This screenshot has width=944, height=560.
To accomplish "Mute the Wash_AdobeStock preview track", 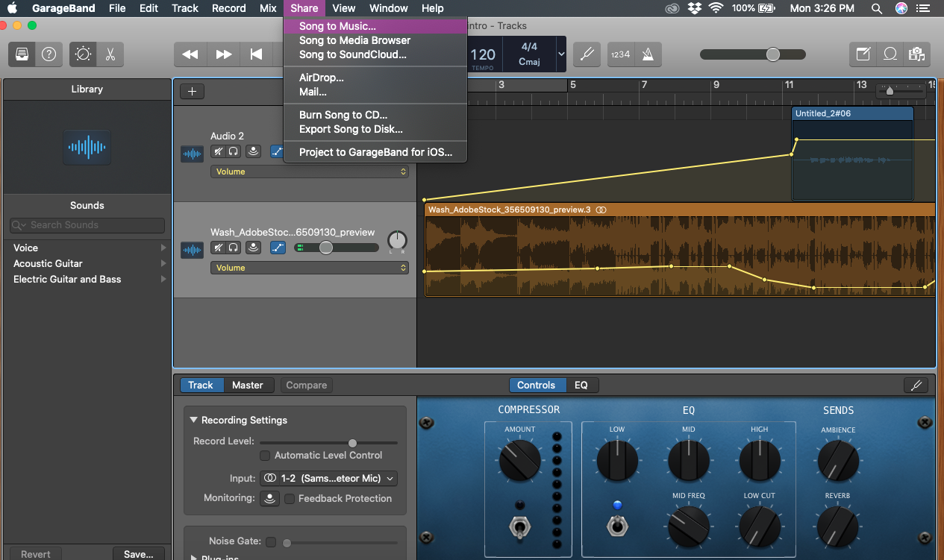I will coord(218,248).
